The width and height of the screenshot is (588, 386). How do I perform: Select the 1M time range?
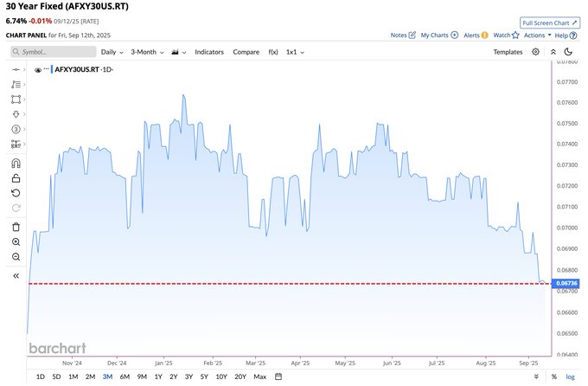point(73,376)
